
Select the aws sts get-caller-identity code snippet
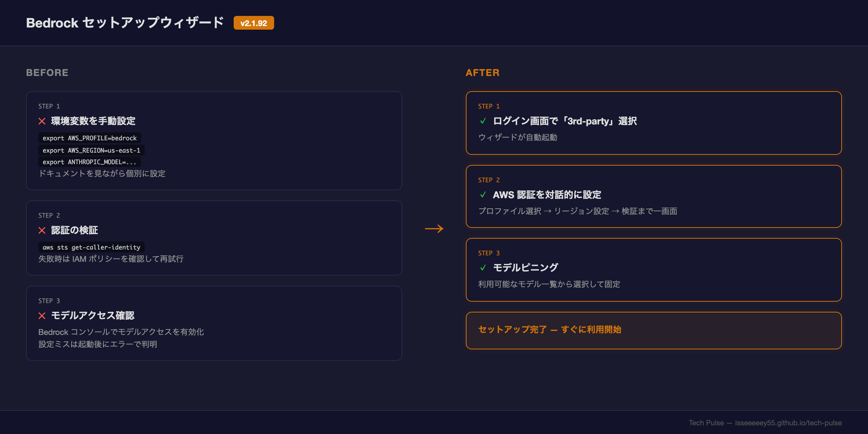coord(91,247)
